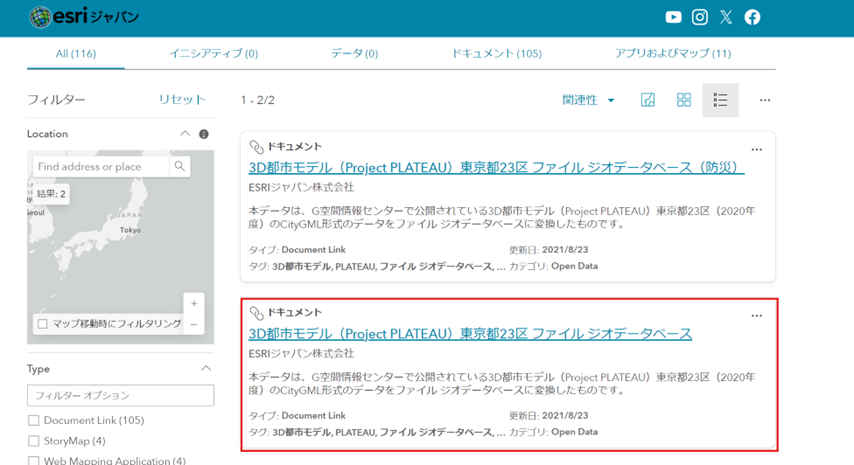Click link icon of second ドキュメント card

[x=256, y=313]
